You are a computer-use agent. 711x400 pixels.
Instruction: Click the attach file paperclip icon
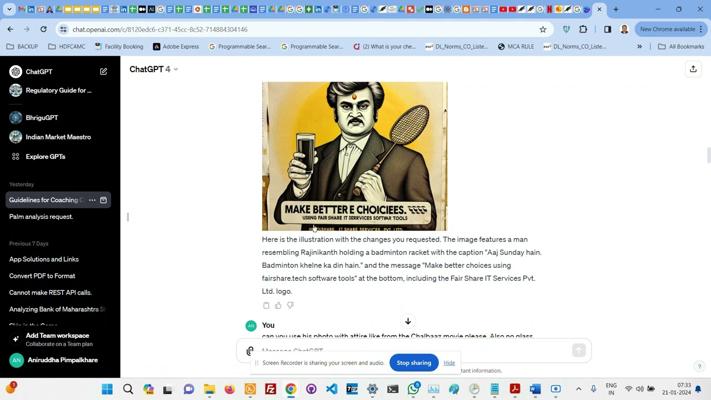(x=250, y=351)
